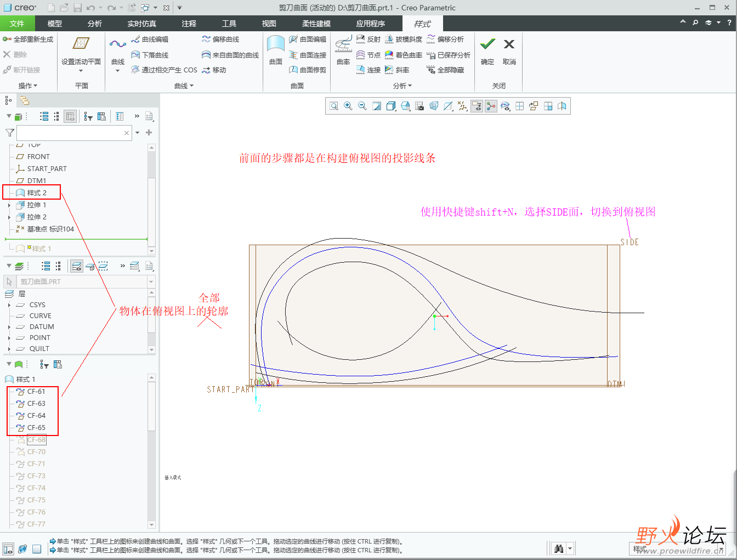Open saved orientations dropdown in graphics toolbar

click(405, 106)
